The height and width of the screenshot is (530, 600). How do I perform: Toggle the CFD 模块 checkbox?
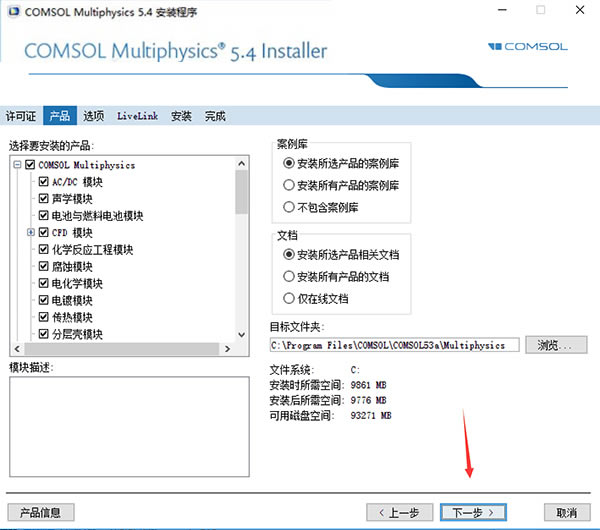click(x=44, y=232)
